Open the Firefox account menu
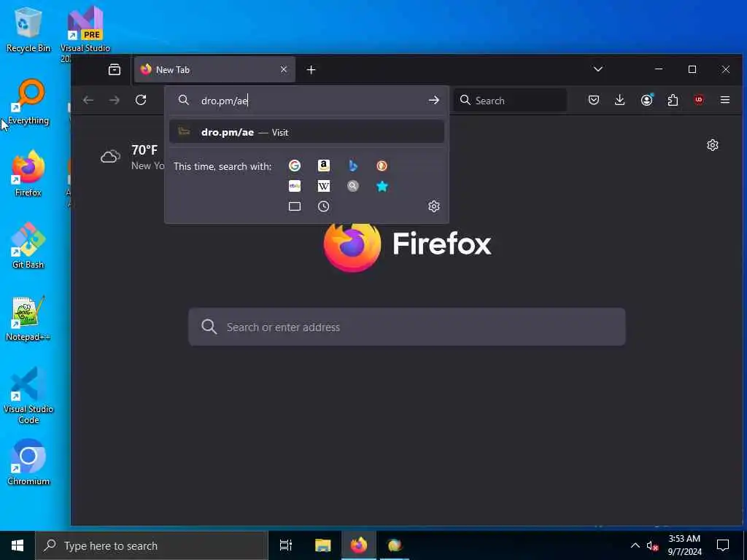Screen dimensions: 747x560 pos(646,100)
